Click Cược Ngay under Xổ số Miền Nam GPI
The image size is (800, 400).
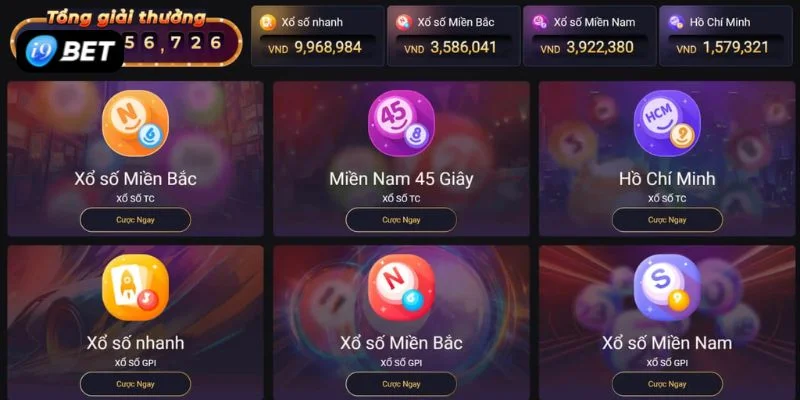click(x=667, y=384)
